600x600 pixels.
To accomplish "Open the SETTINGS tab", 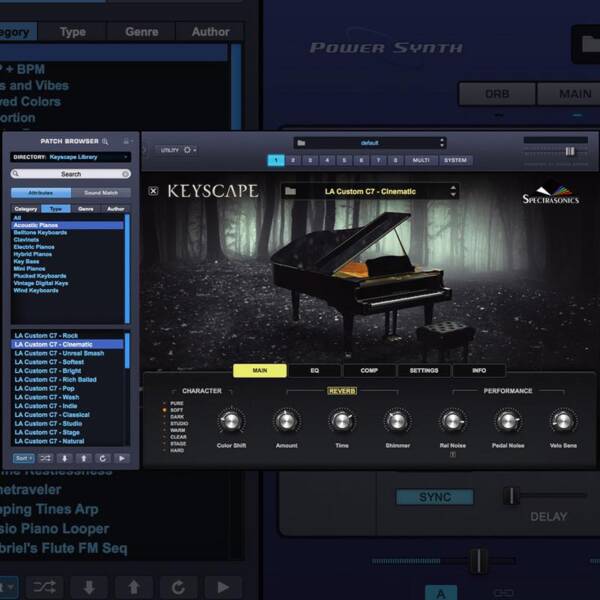I will click(424, 370).
